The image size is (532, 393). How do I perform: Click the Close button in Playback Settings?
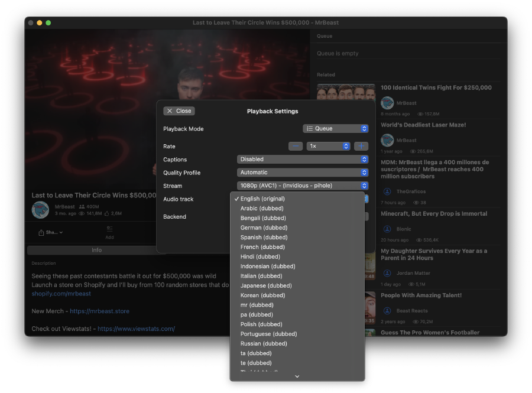179,111
